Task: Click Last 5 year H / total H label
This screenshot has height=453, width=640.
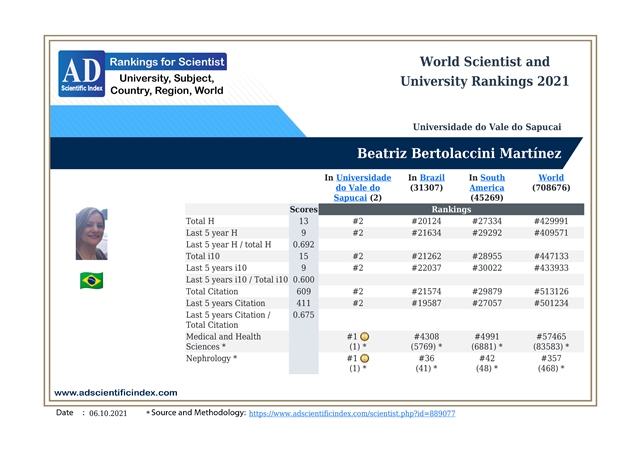Action: pos(229,244)
